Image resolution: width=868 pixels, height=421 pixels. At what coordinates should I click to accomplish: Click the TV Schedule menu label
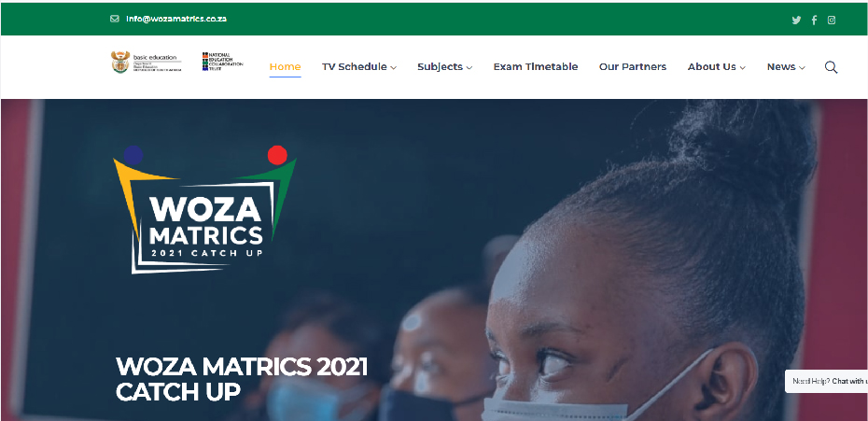(x=355, y=66)
